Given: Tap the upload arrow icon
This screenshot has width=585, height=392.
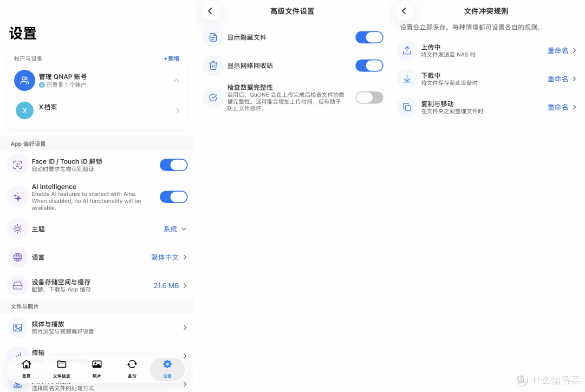Looking at the screenshot, I should click(x=407, y=50).
